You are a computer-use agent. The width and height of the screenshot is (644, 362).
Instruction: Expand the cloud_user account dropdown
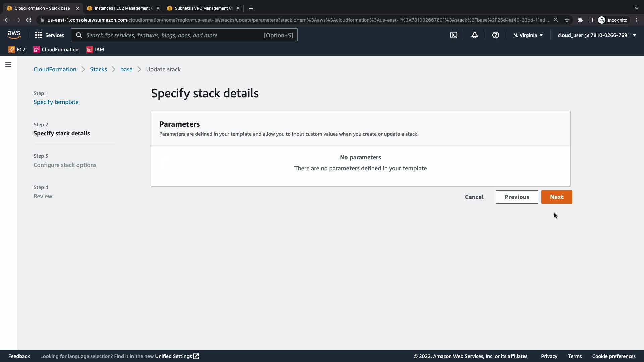coord(597,35)
